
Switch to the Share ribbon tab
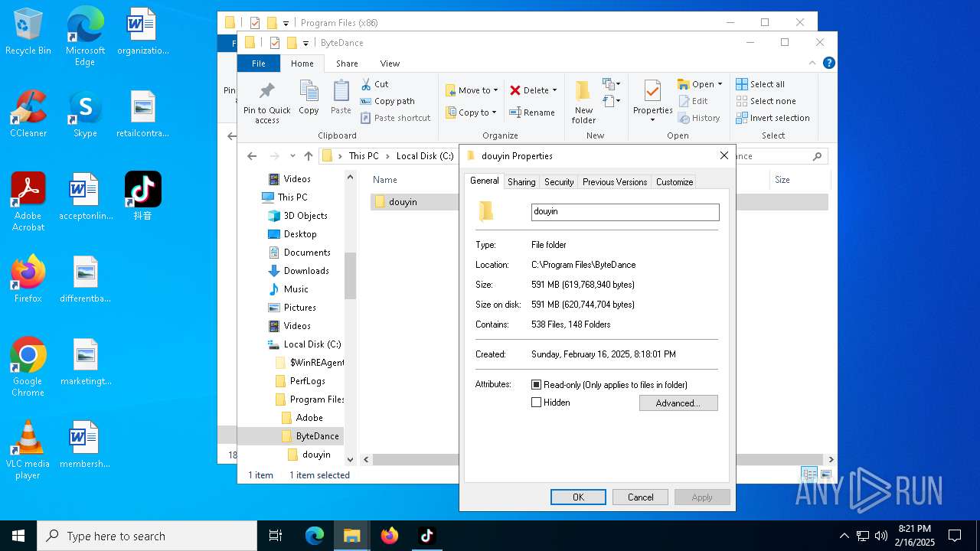tap(347, 64)
